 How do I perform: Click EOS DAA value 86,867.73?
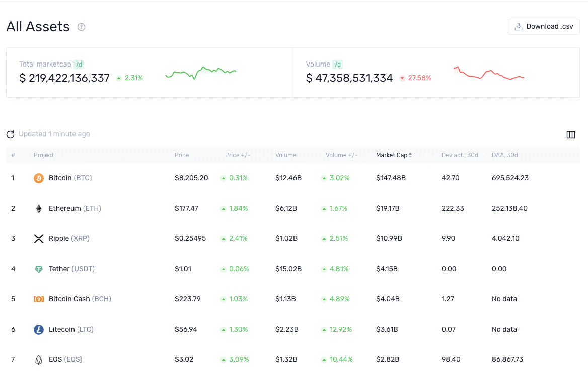pos(507,359)
